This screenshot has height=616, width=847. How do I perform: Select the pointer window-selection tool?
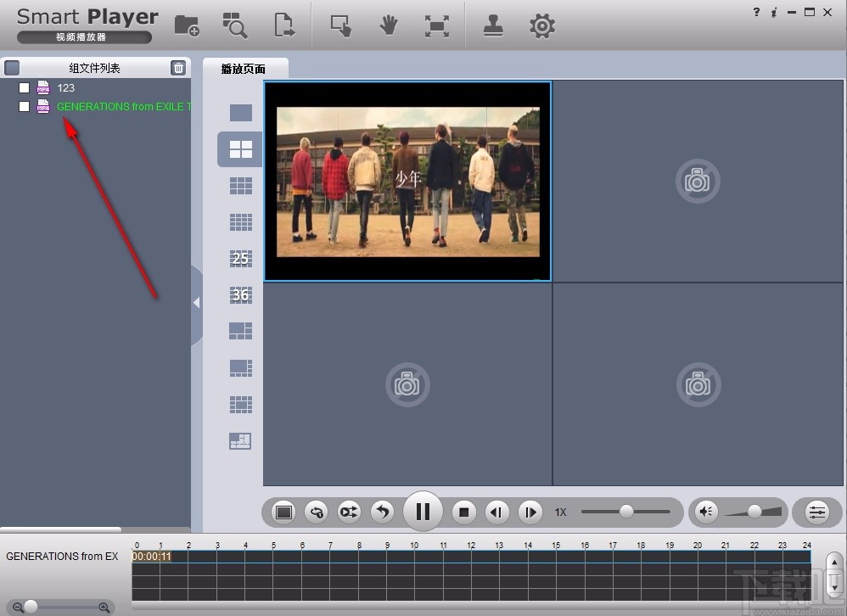click(x=341, y=25)
